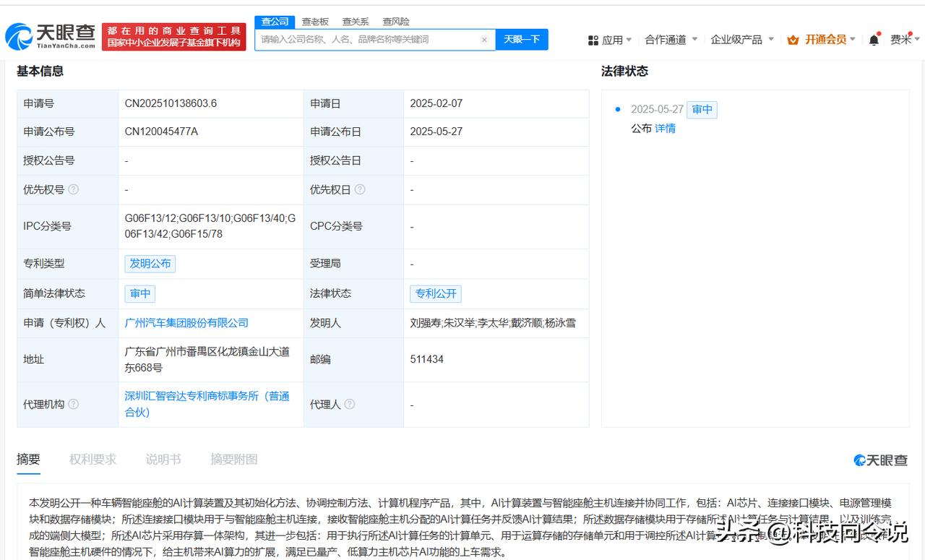925x560 pixels.
Task: Click the 专利公开 legal status tag
Action: click(x=436, y=293)
